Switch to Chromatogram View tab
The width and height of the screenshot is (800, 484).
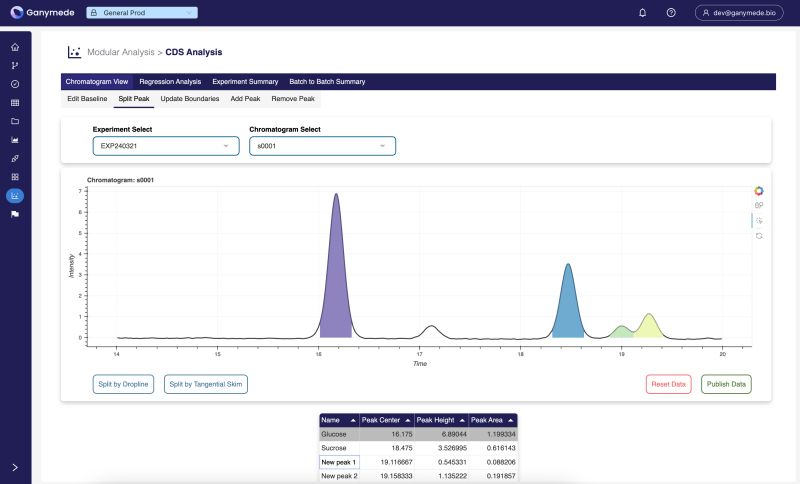pos(97,82)
